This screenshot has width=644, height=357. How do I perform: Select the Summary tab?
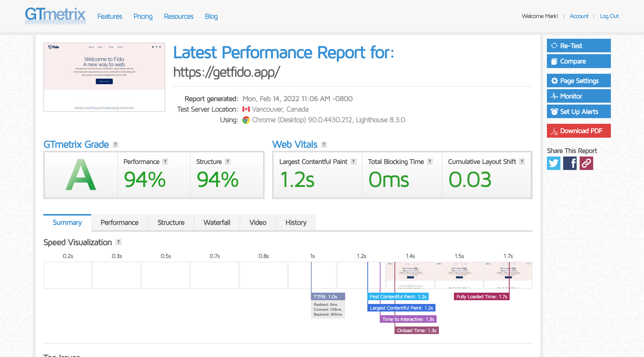67,222
